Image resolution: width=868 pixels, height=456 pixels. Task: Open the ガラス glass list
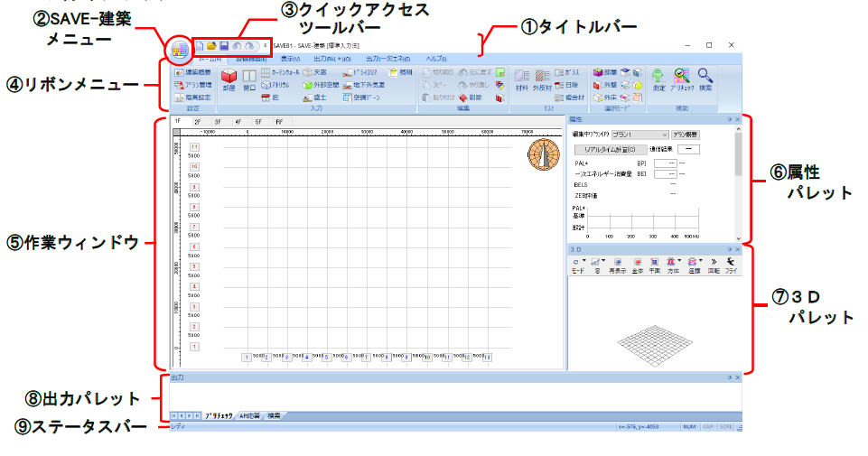tap(567, 72)
